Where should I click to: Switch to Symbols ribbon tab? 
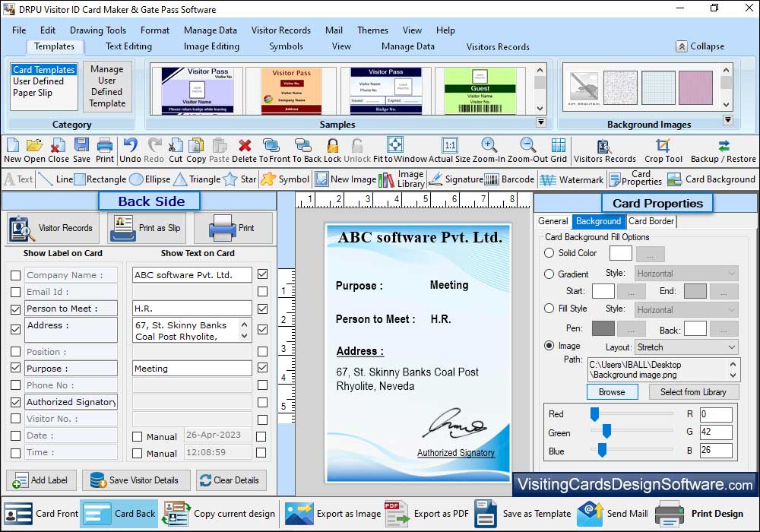point(286,46)
